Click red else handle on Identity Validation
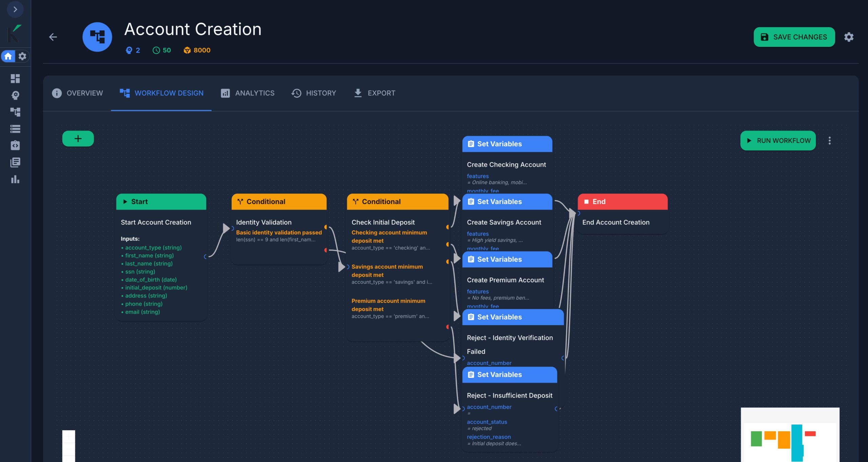 click(x=325, y=250)
